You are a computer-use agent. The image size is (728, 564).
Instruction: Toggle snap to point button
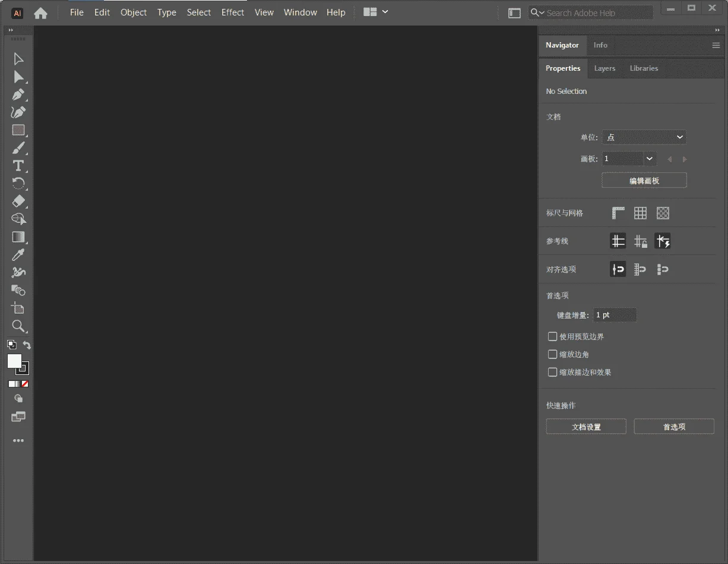point(618,269)
